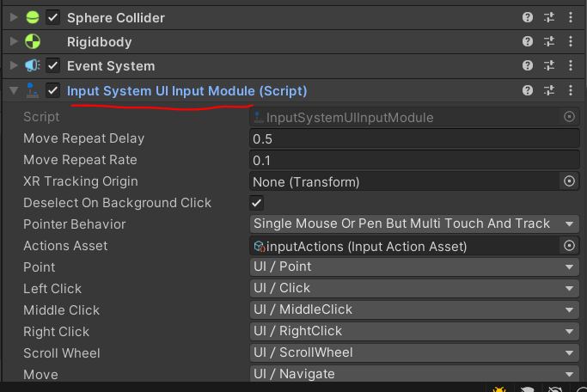
Task: Open presets icon for Input System UI Input Module
Action: [x=549, y=90]
